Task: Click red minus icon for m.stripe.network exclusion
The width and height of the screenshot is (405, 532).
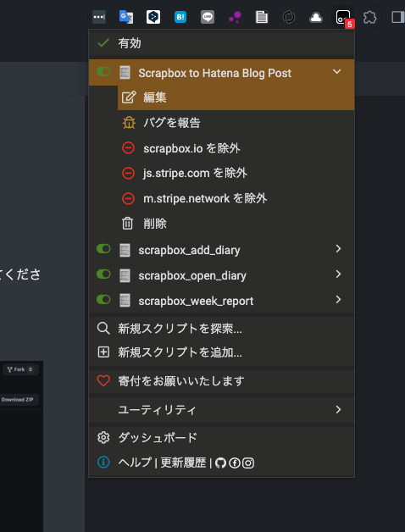Action: 128,198
